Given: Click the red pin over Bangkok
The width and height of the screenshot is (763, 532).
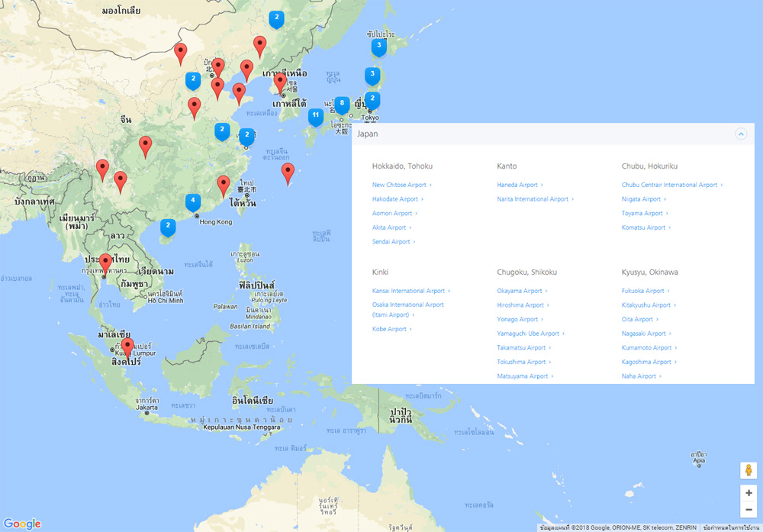Looking at the screenshot, I should point(105,263).
